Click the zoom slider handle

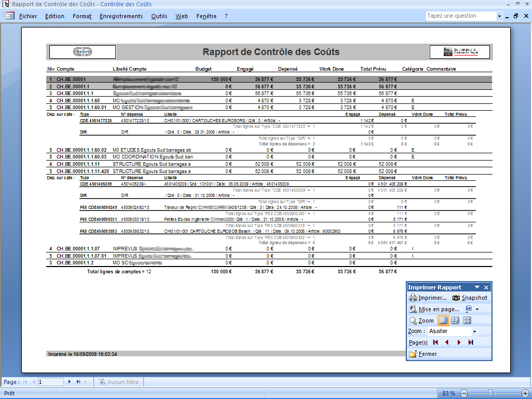point(490,393)
